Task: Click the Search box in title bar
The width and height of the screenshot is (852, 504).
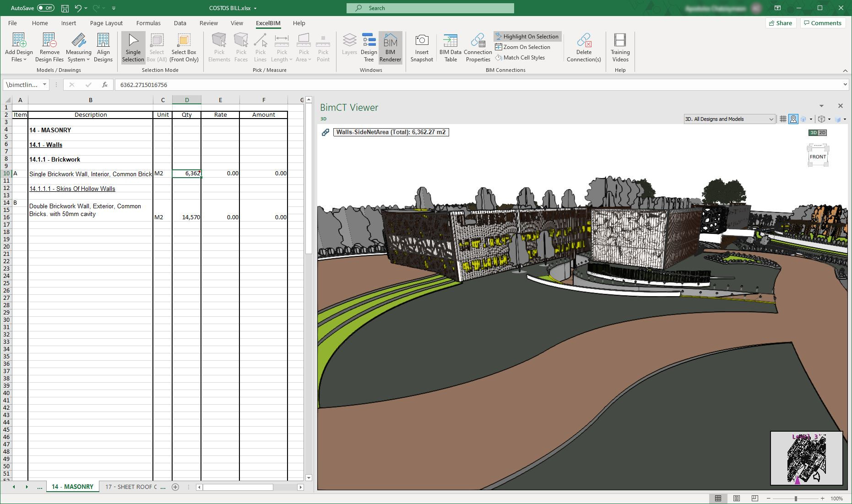Action: pos(430,8)
